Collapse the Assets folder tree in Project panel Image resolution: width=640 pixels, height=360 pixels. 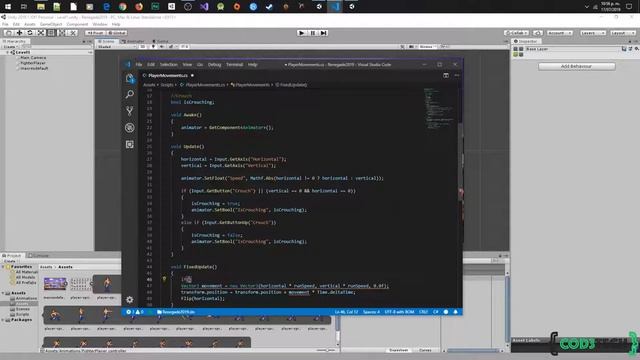[3, 293]
